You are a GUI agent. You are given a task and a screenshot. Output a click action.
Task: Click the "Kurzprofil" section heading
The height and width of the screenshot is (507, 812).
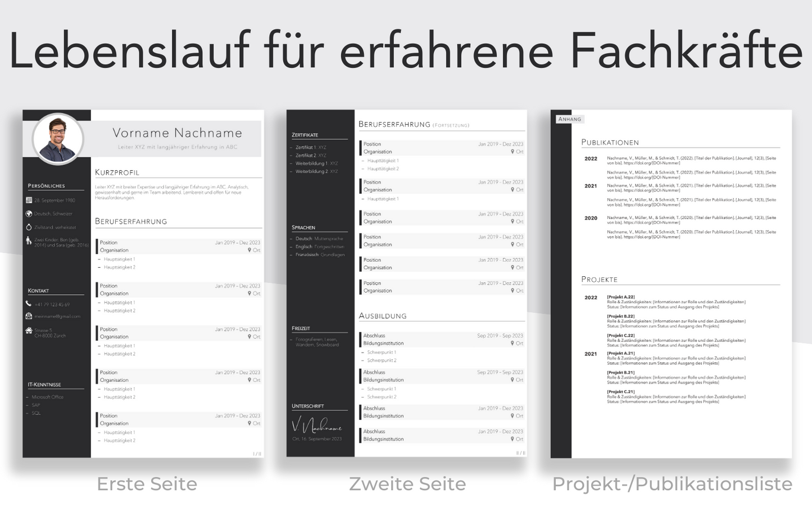click(117, 172)
